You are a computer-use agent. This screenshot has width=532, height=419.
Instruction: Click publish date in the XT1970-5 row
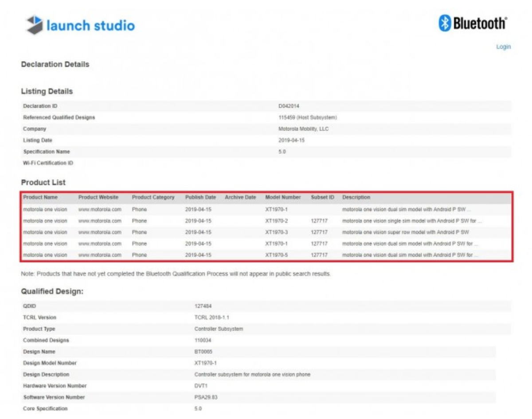pos(198,255)
